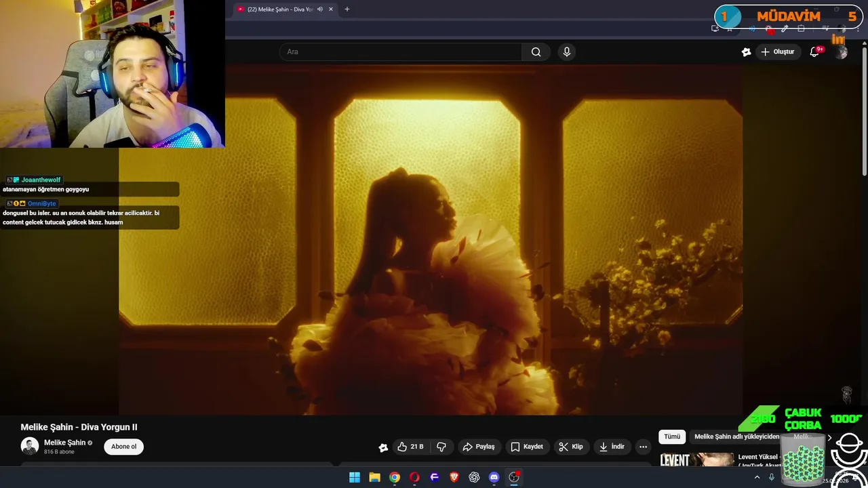Viewport: 868px width, 488px height.
Task: Open File Explorer from taskbar
Action: (x=374, y=477)
